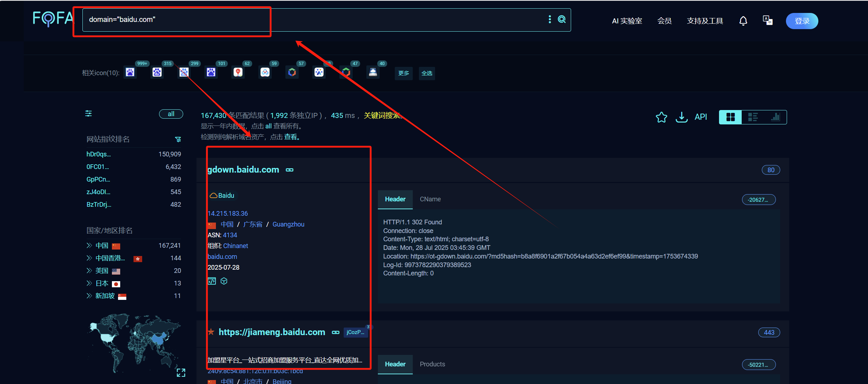The height and width of the screenshot is (384, 868).
Task: Open the notification bell
Action: coord(743,21)
